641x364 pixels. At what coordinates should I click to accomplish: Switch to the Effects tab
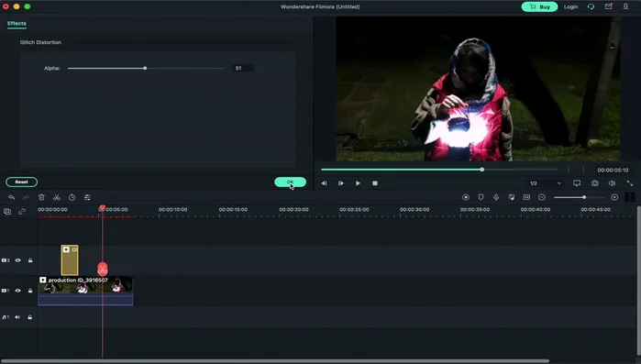[x=17, y=24]
